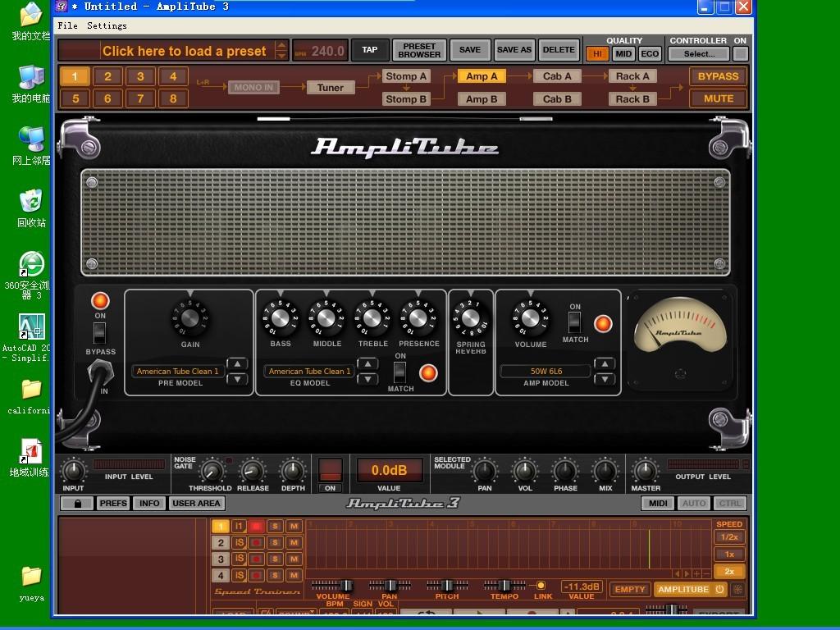Open the 50W 6L6 amp model selector

pos(546,372)
